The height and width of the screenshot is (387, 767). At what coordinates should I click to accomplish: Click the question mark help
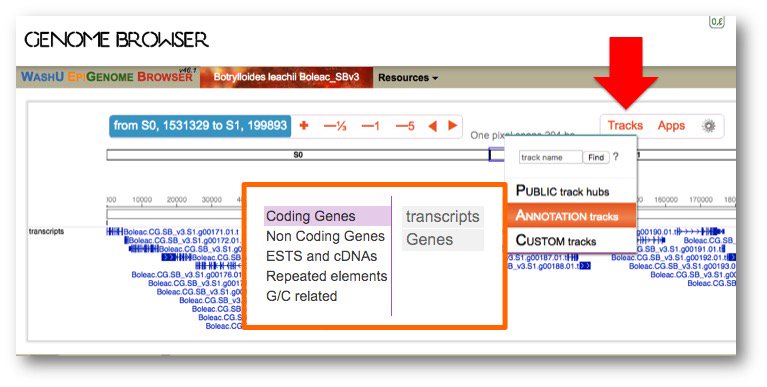click(615, 157)
